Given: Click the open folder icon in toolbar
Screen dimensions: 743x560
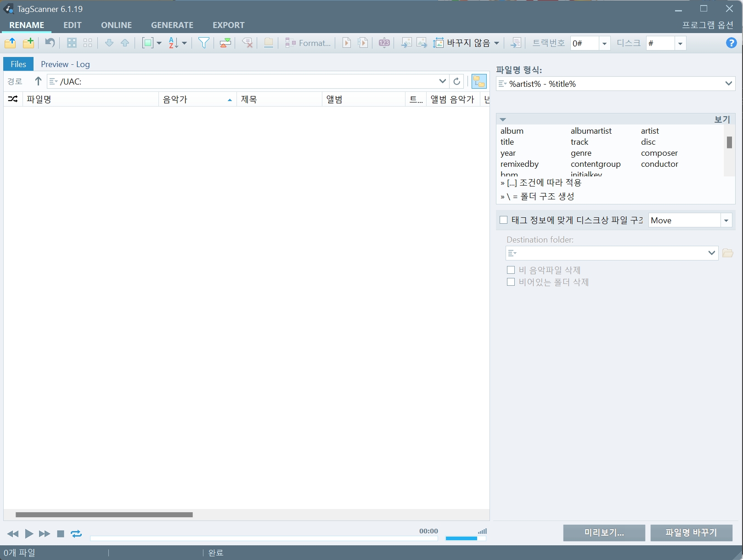Looking at the screenshot, I should coord(10,43).
